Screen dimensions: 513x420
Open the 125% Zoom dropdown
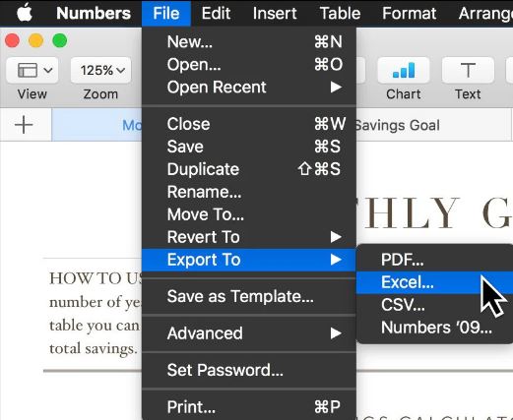[x=100, y=70]
